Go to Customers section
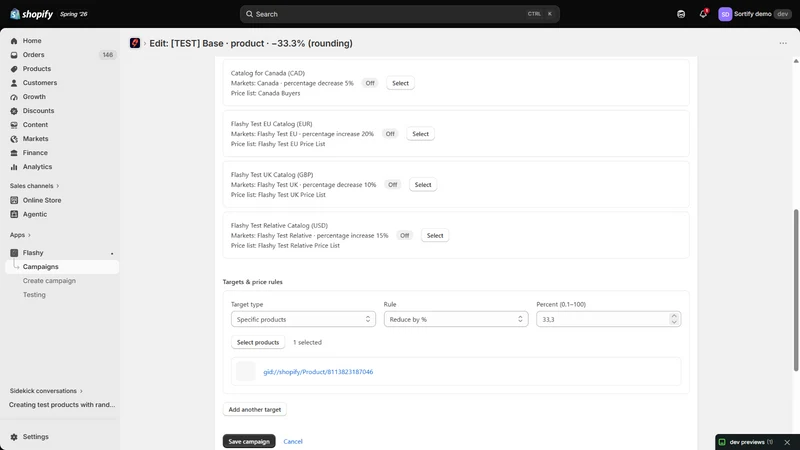Image resolution: width=800 pixels, height=450 pixels. pyautogui.click(x=39, y=83)
